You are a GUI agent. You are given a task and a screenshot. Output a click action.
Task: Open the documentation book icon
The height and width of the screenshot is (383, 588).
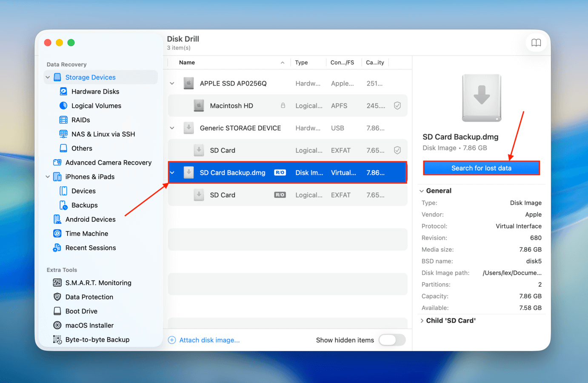(536, 43)
